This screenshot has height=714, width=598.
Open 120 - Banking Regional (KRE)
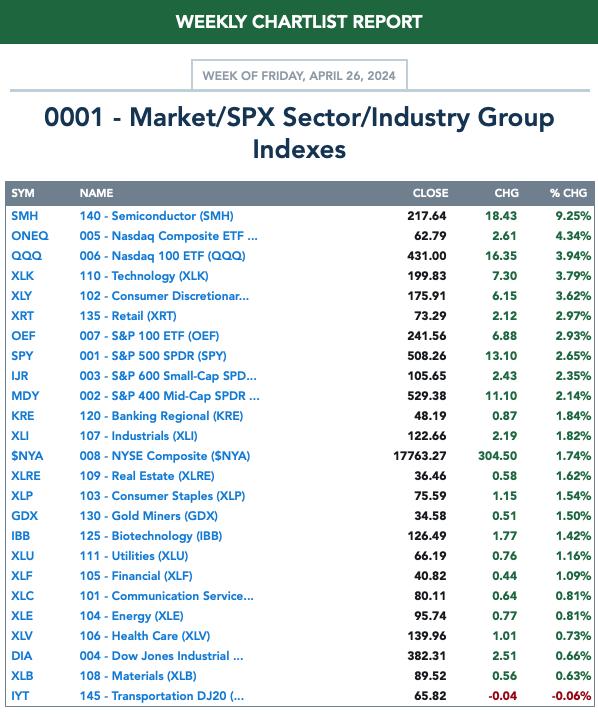click(161, 416)
